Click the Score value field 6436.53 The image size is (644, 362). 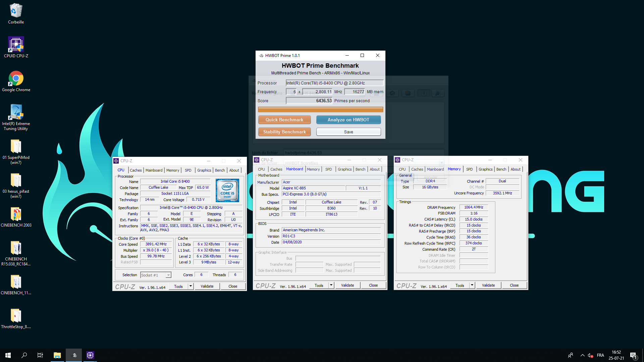coord(309,101)
